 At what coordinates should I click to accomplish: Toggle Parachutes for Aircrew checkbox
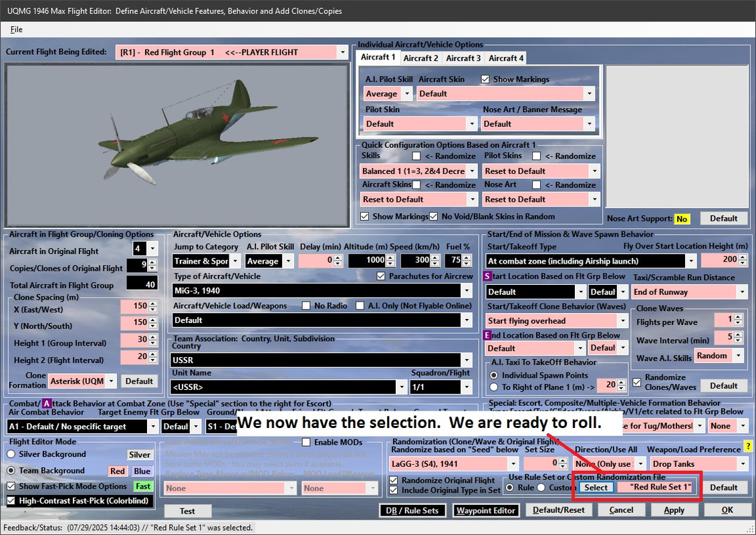point(381,276)
